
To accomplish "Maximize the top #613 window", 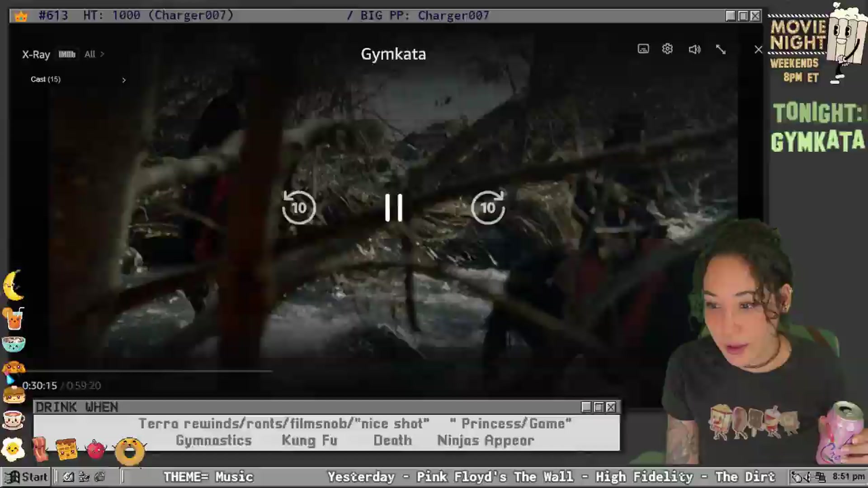I will [743, 16].
